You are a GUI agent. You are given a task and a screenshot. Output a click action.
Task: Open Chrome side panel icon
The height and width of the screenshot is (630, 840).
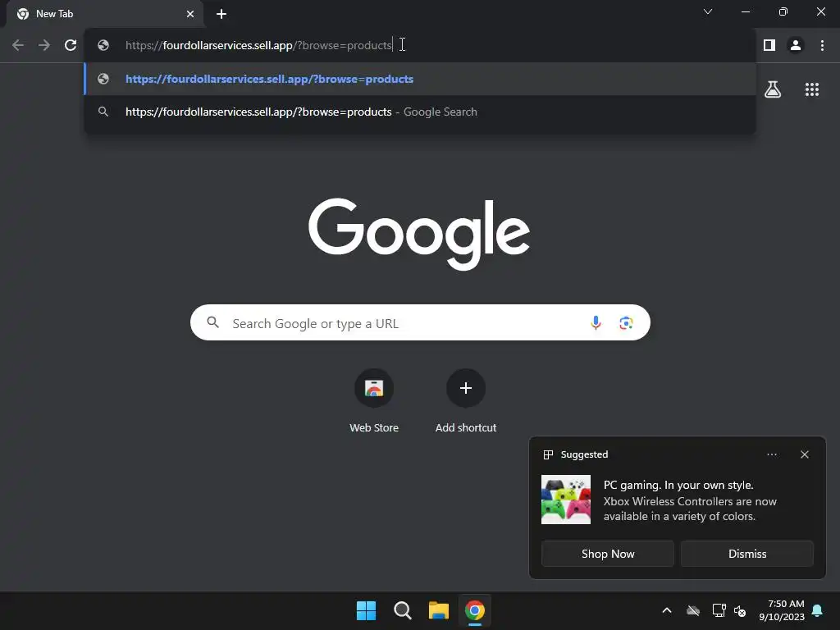point(769,45)
